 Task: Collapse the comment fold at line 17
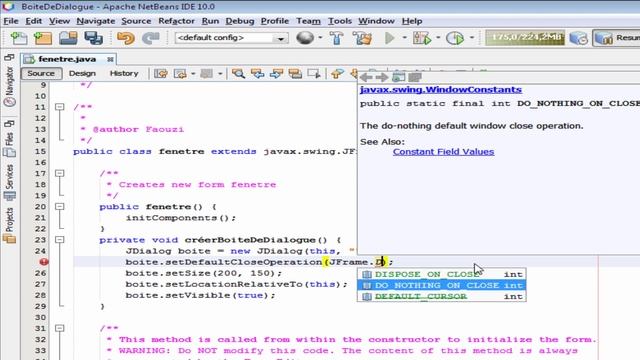click(x=60, y=173)
